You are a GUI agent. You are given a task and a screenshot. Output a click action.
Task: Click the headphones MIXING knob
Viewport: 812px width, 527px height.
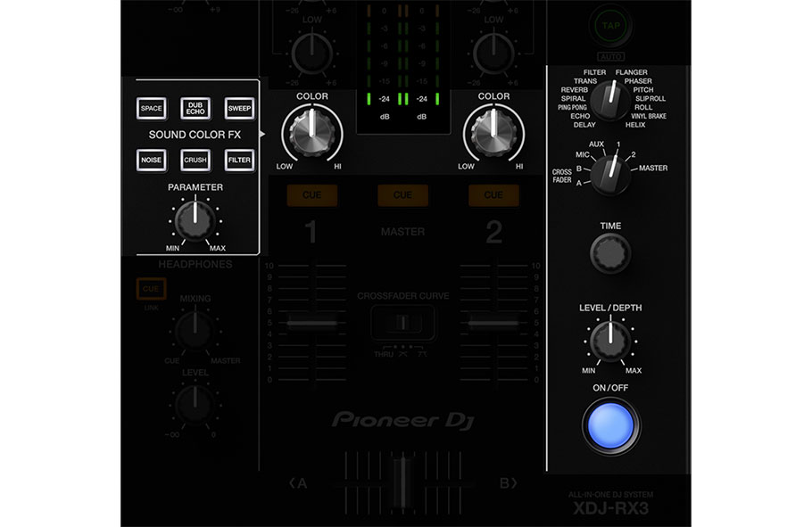click(x=195, y=330)
